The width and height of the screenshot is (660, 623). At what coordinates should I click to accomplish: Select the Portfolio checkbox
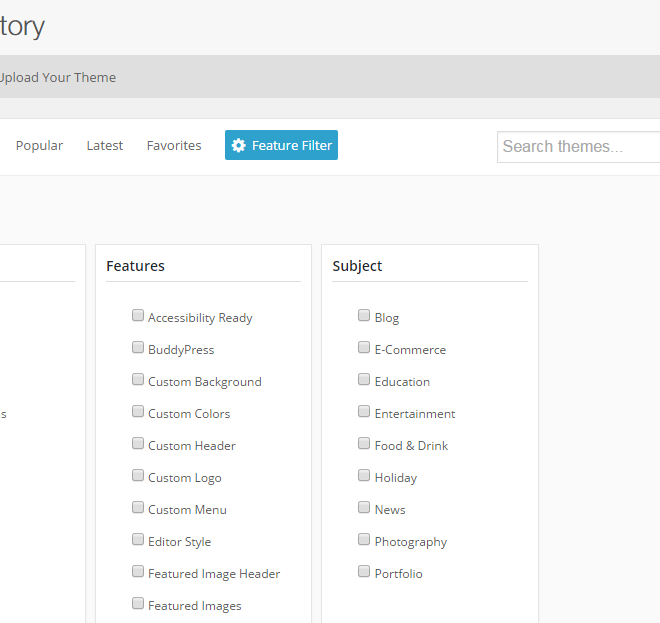[364, 571]
